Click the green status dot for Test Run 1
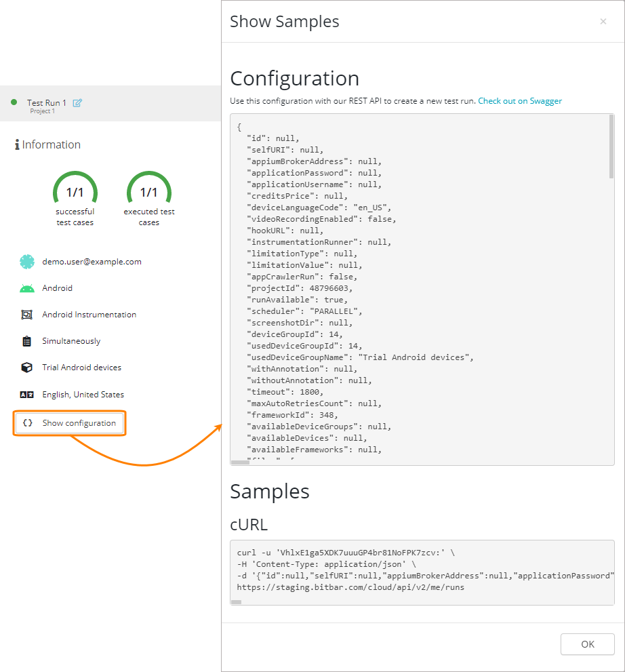625x672 pixels. pyautogui.click(x=14, y=102)
